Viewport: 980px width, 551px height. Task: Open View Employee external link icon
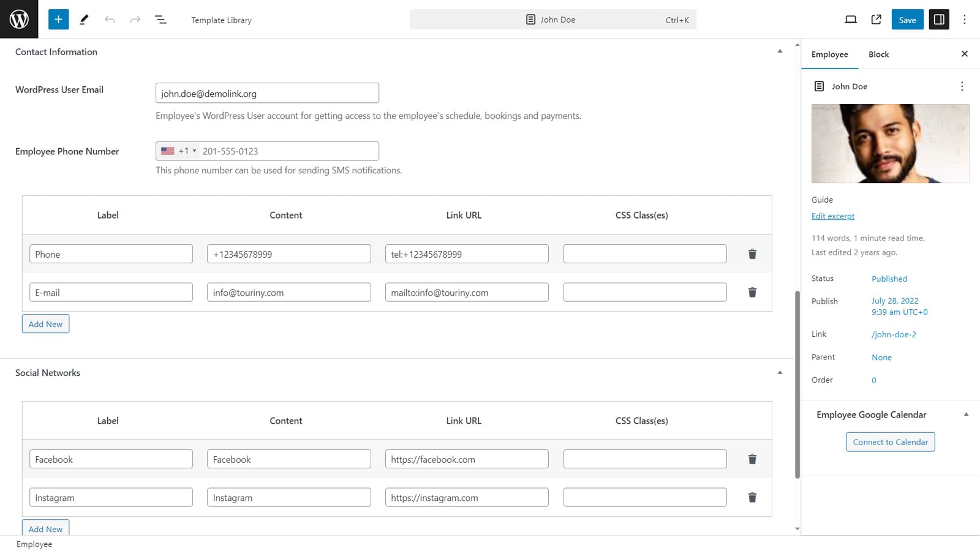click(876, 20)
